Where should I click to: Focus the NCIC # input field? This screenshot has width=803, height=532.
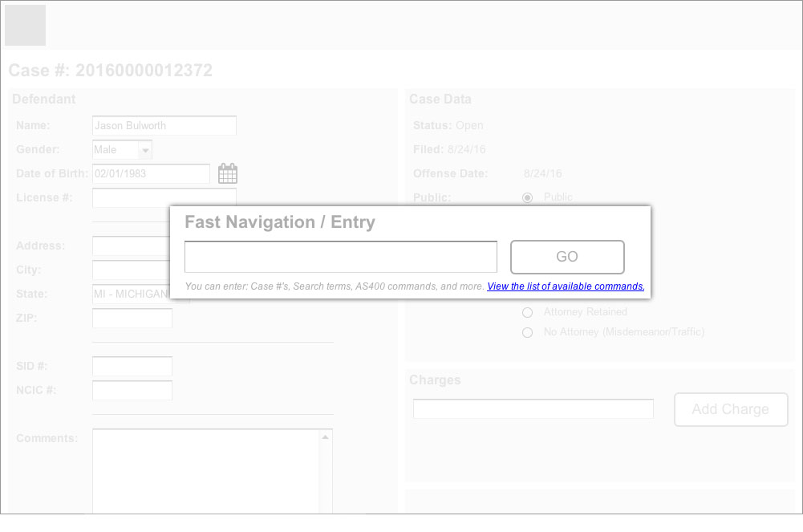[x=132, y=391]
